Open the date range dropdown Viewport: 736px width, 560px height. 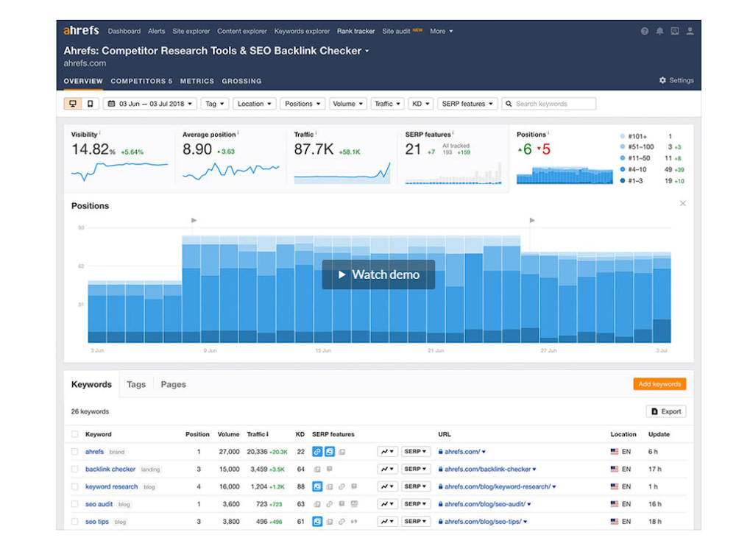150,104
